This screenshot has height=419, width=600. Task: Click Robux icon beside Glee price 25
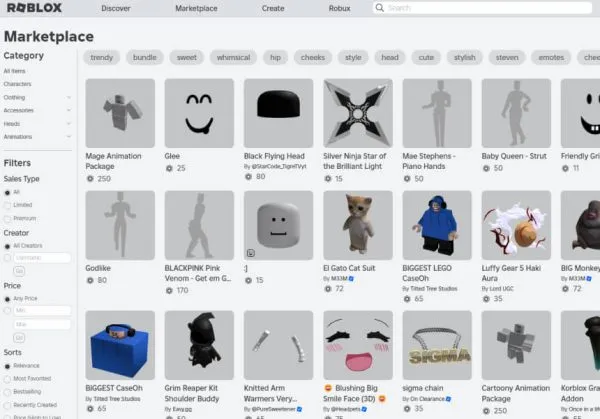(169, 168)
